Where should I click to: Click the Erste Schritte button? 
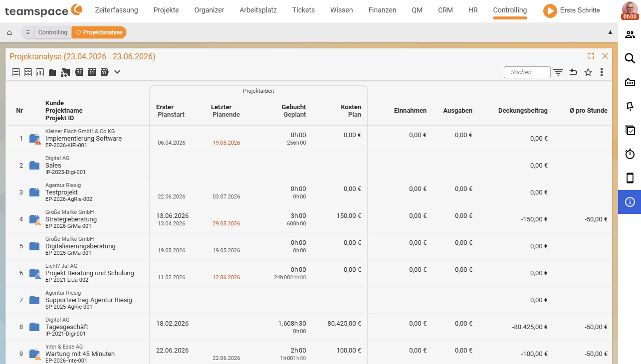pyautogui.click(x=572, y=10)
